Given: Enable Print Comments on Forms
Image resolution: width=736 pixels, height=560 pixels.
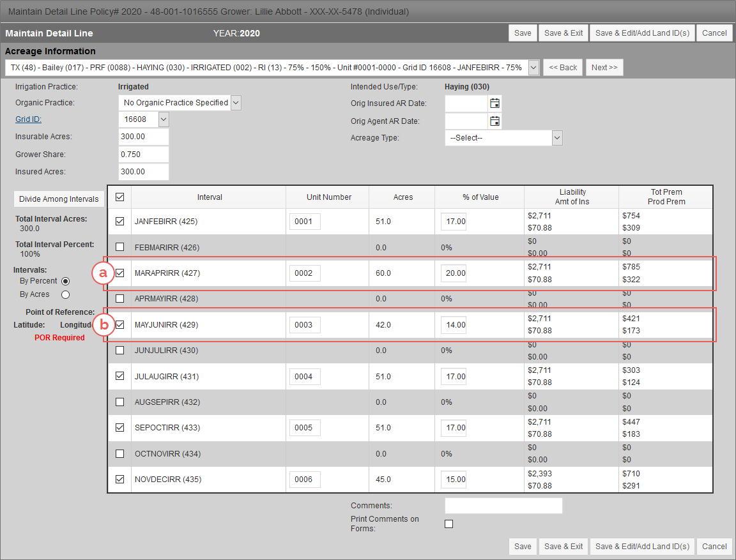Looking at the screenshot, I should click(448, 524).
